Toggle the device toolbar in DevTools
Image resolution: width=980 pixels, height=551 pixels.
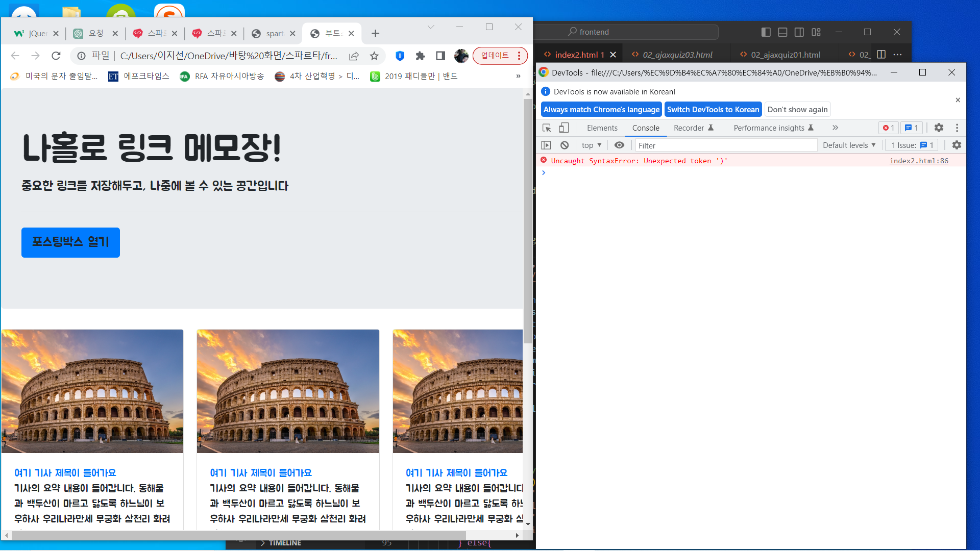tap(564, 128)
